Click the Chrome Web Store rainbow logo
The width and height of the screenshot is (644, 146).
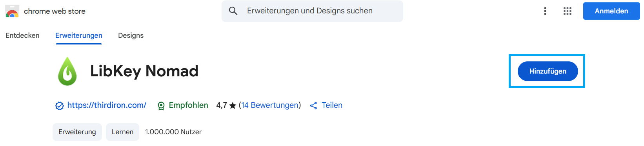pos(12,11)
